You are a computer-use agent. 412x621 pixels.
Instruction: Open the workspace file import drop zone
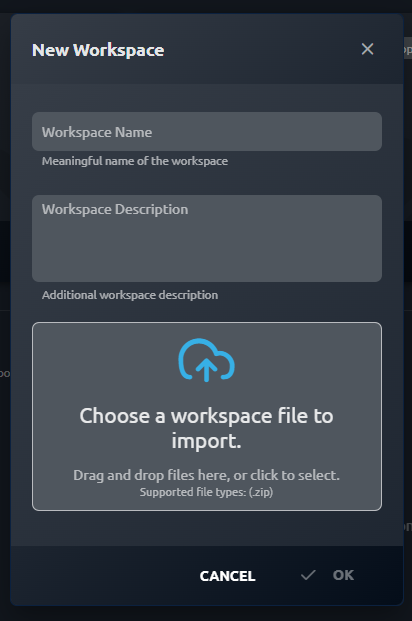coord(207,416)
